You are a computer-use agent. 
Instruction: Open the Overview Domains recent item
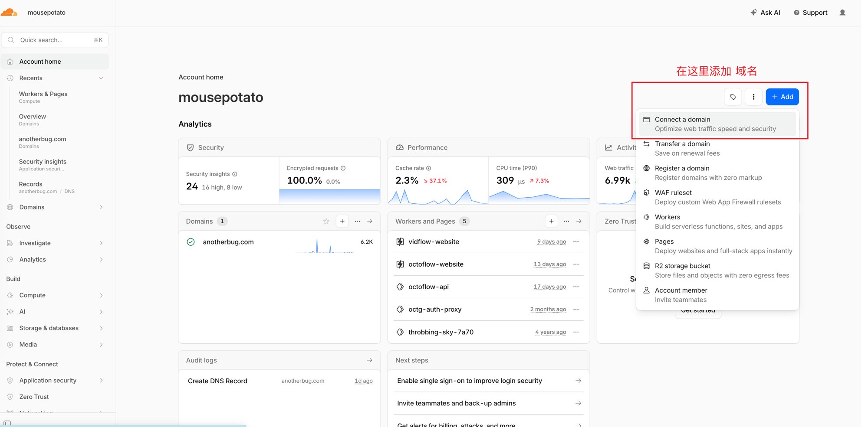click(x=32, y=120)
